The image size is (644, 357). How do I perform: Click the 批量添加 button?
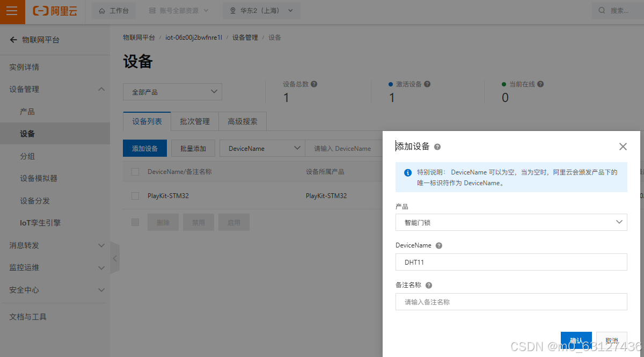click(x=193, y=148)
